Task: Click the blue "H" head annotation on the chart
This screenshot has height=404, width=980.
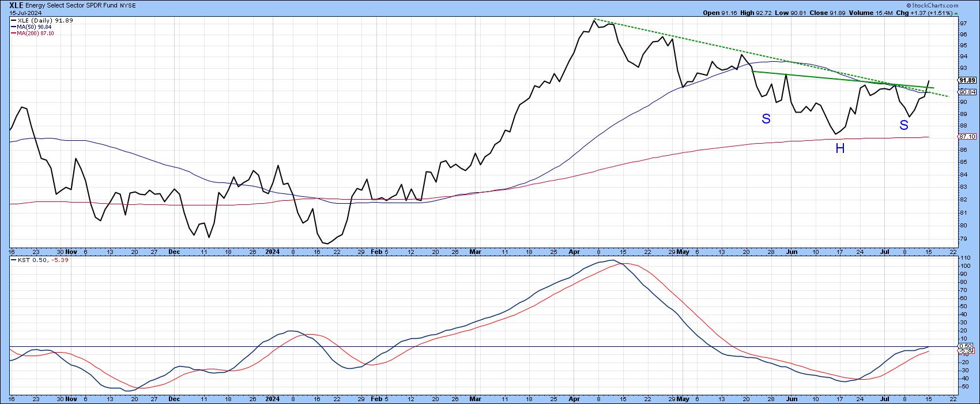Action: point(840,149)
